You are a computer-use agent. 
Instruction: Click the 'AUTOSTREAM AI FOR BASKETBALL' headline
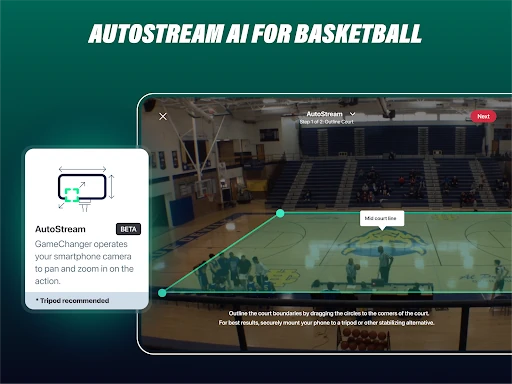tap(255, 34)
